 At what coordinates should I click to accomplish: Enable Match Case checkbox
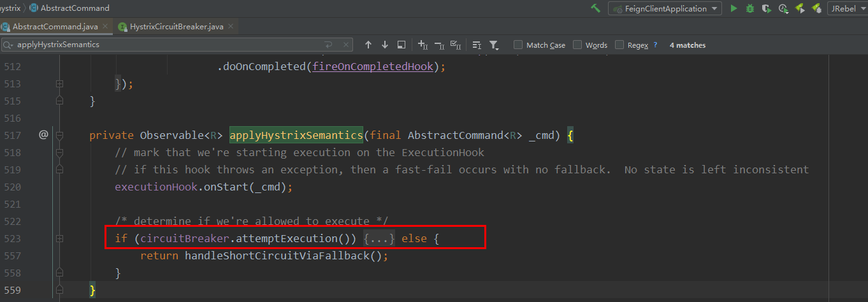coord(518,45)
